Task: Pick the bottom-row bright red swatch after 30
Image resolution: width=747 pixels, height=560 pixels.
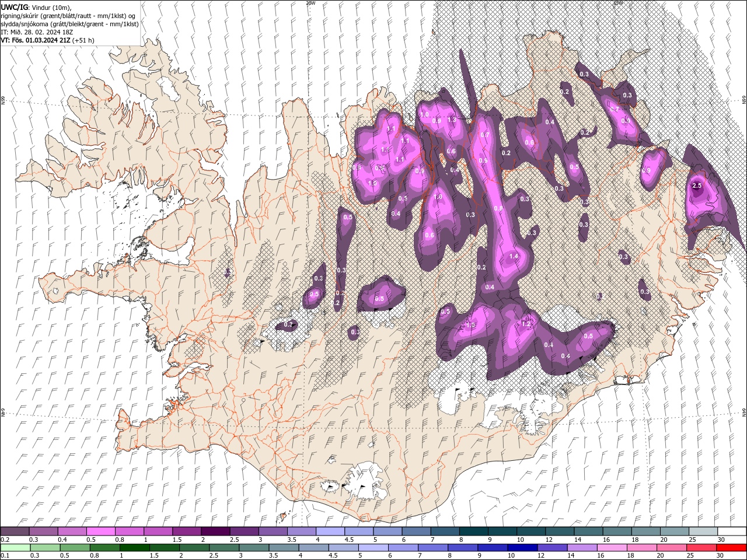Action: click(732, 548)
